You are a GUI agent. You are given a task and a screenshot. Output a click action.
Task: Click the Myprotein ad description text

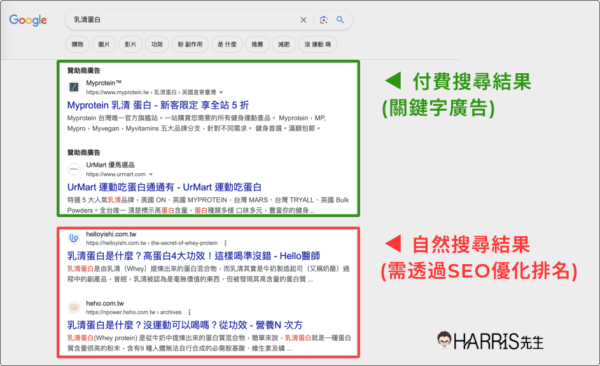pos(196,123)
